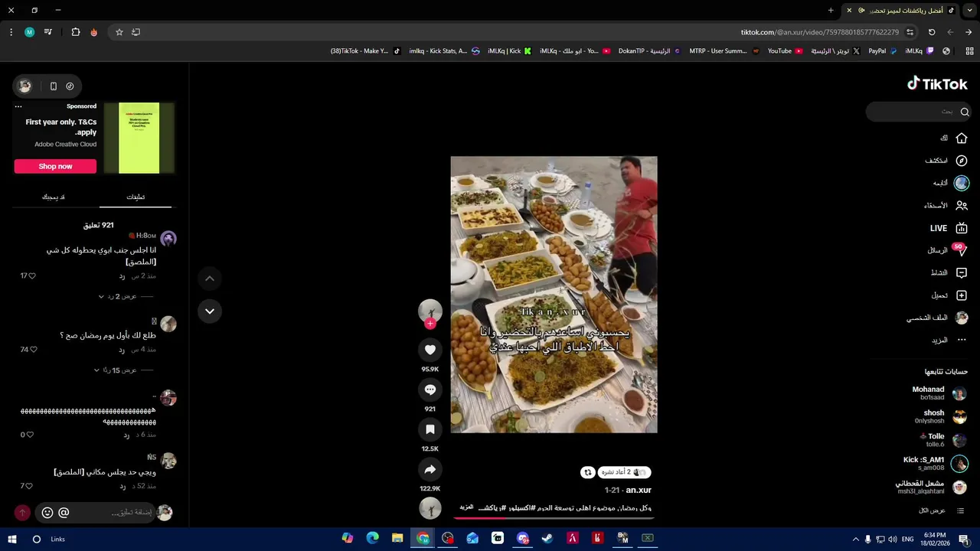
Task: Open Kick :S_AM1 followed account
Action: 936,464
